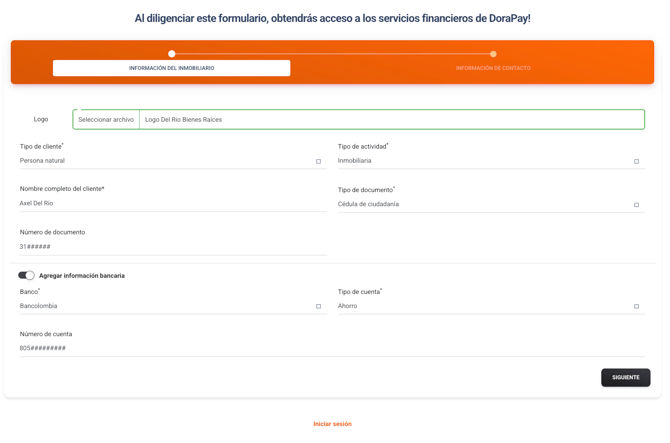Switch to the Información de Contacto tab
The width and height of the screenshot is (670, 443).
(x=493, y=68)
